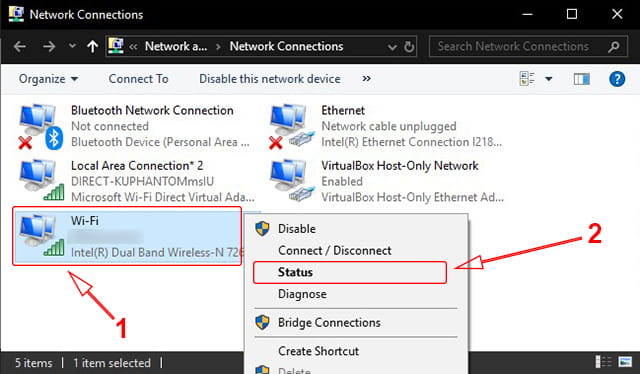Show more toolbar commands chevron
640x374 pixels.
[x=367, y=78]
